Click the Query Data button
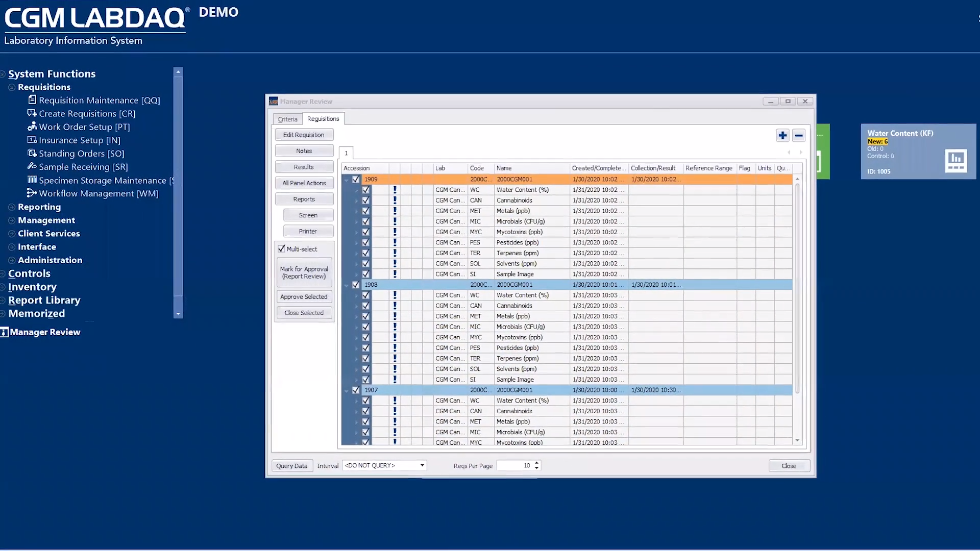980x551 pixels. 291,465
